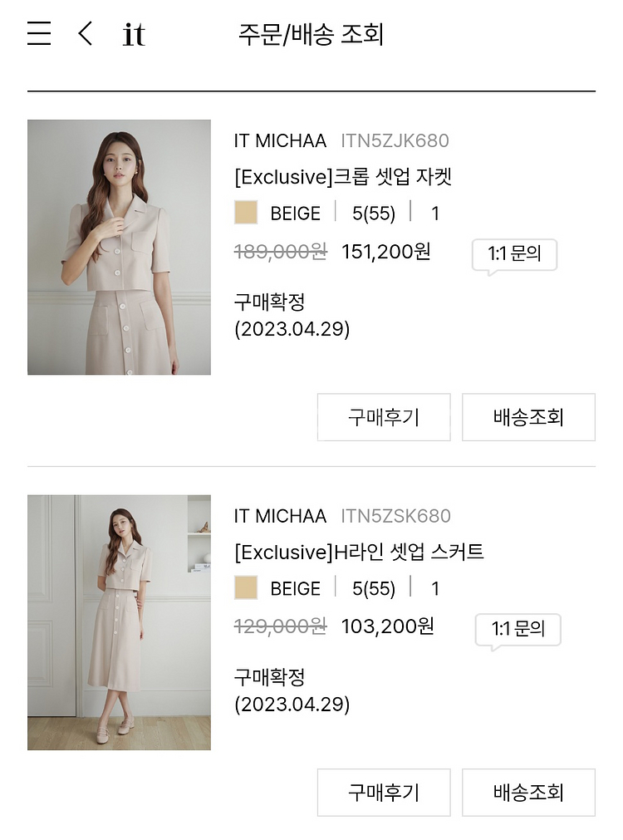The height and width of the screenshot is (840, 623).
Task: Go to the 'it' home logo
Action: (x=133, y=35)
